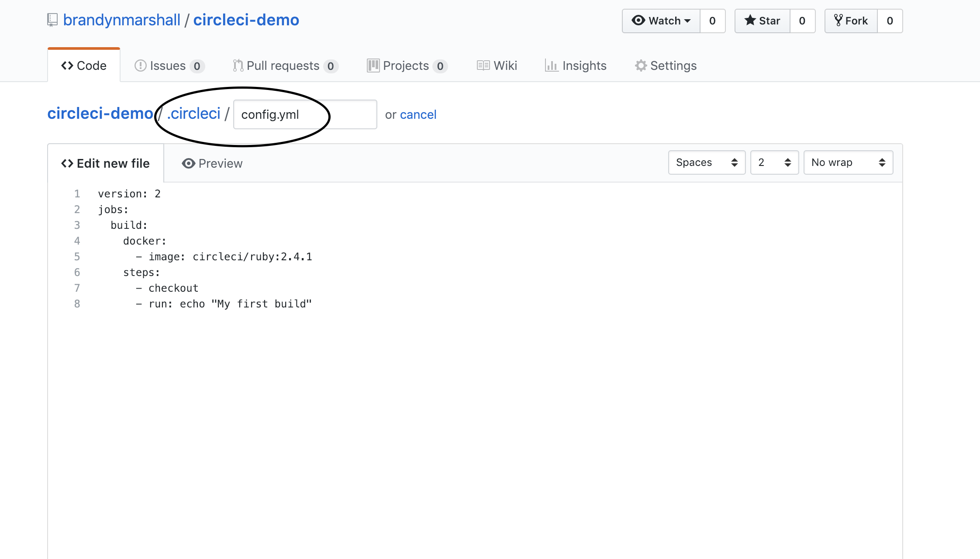Click line number 1 in the gutter

pyautogui.click(x=77, y=193)
